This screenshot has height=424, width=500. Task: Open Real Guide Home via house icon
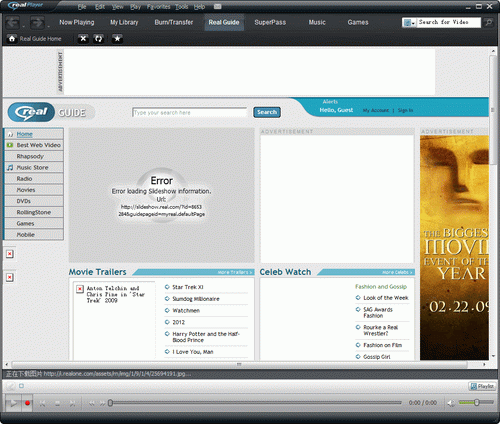click(x=12, y=39)
